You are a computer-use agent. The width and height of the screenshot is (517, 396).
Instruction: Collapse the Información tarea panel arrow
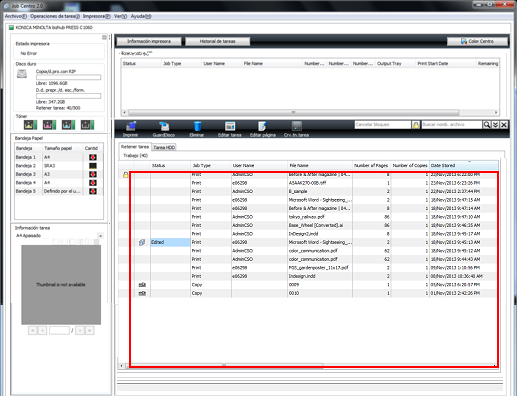(x=100, y=236)
